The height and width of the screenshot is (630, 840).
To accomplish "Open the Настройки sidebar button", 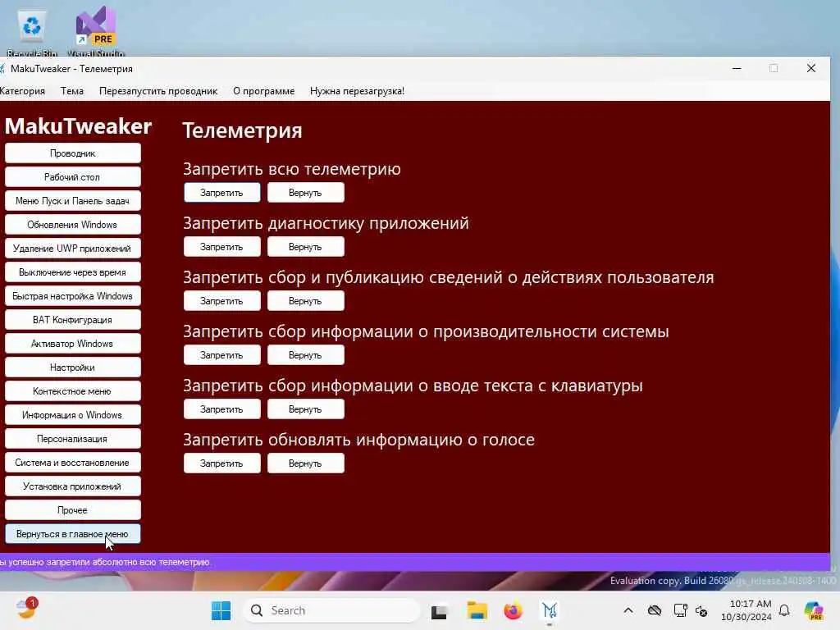I will [73, 367].
